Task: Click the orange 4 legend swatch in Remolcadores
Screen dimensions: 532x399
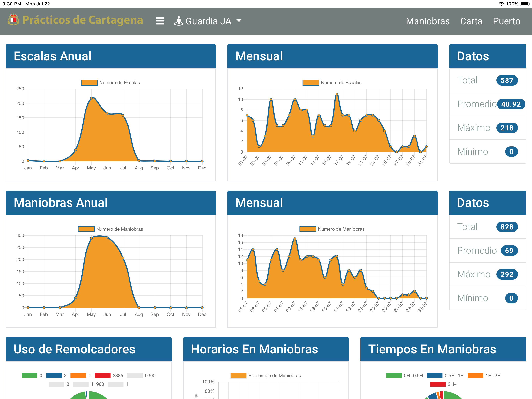Action: 78,376
